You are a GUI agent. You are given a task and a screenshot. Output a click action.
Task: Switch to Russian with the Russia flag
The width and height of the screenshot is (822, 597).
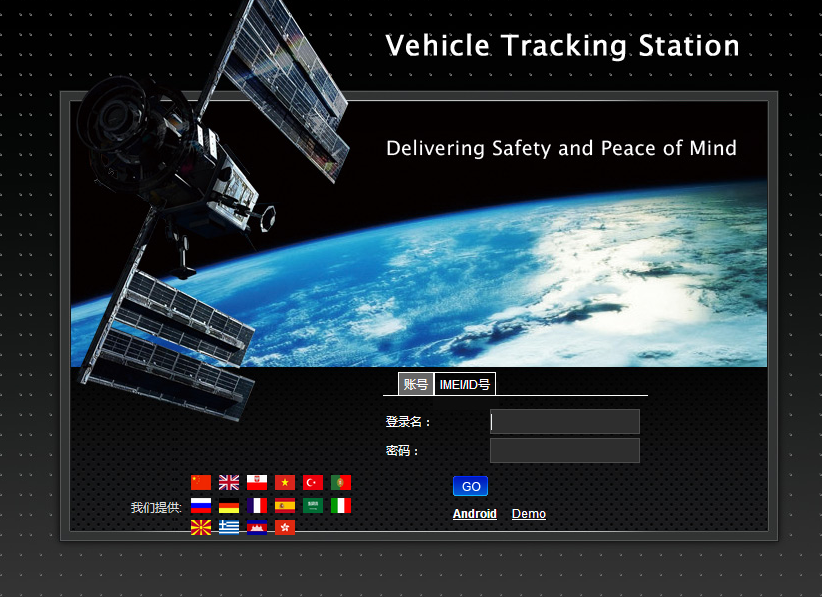pos(201,505)
